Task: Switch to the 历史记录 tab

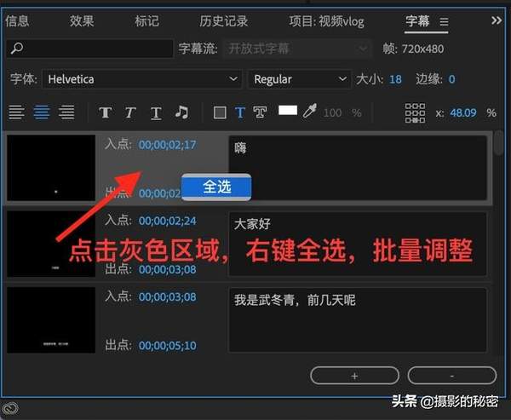Action: pyautogui.click(x=223, y=21)
